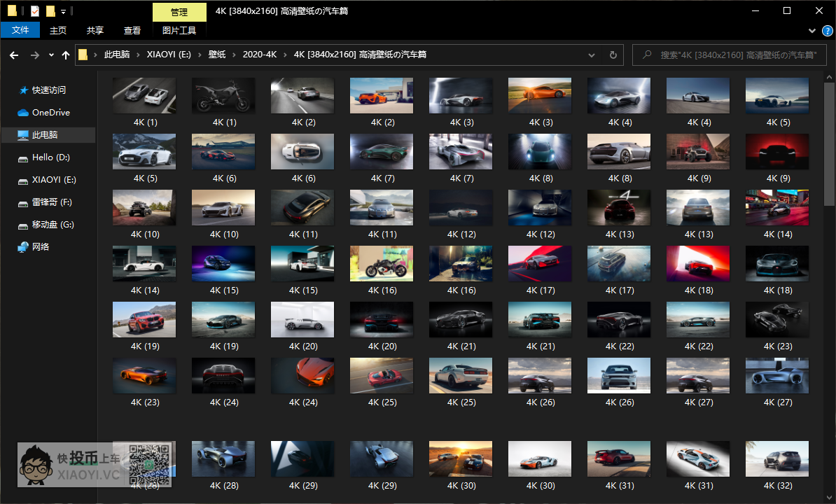
Task: Open 网络 in the left sidebar
Action: point(41,247)
